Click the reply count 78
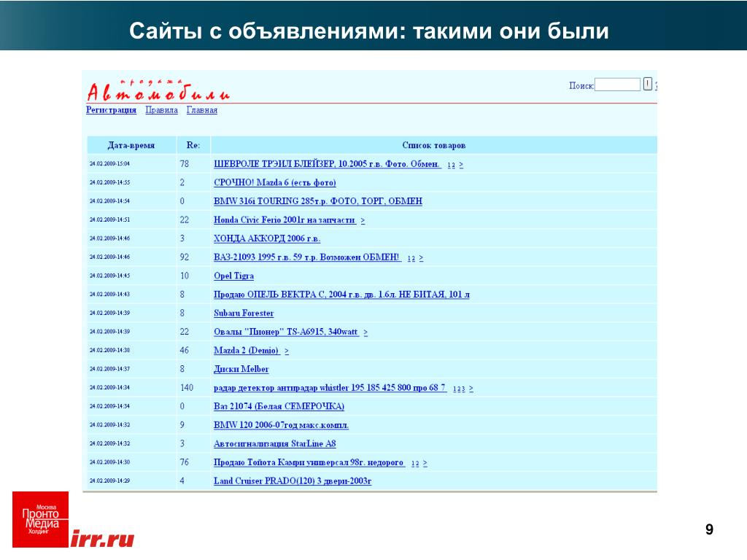The height and width of the screenshot is (560, 747). pos(185,164)
